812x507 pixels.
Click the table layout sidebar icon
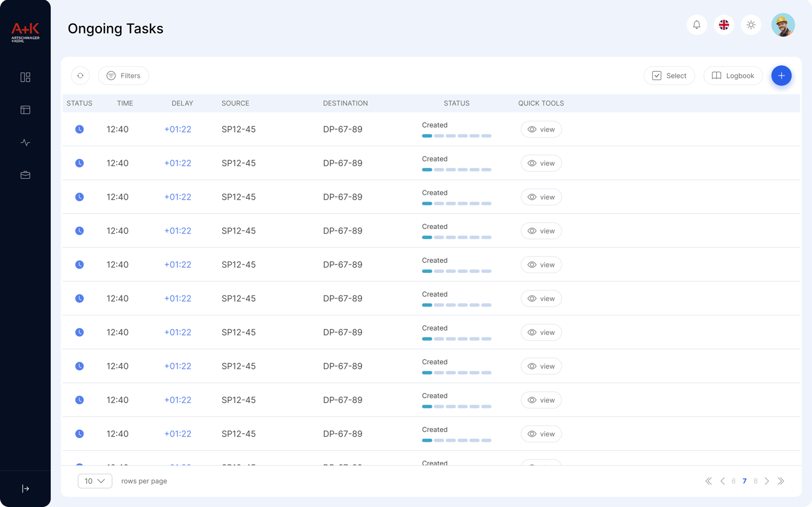pos(25,110)
